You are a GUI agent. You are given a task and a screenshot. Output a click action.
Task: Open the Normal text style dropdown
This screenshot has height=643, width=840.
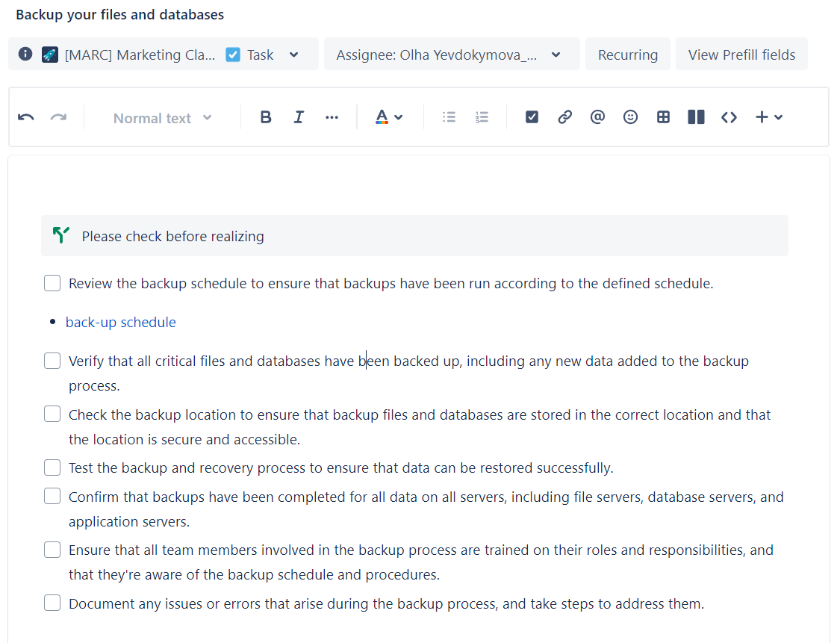(x=162, y=118)
